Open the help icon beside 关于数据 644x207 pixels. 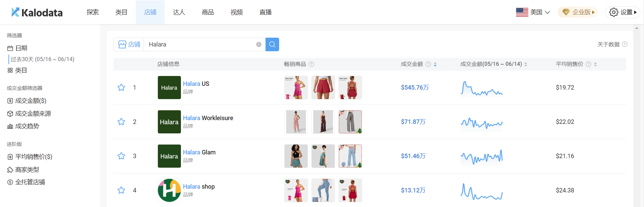625,44
